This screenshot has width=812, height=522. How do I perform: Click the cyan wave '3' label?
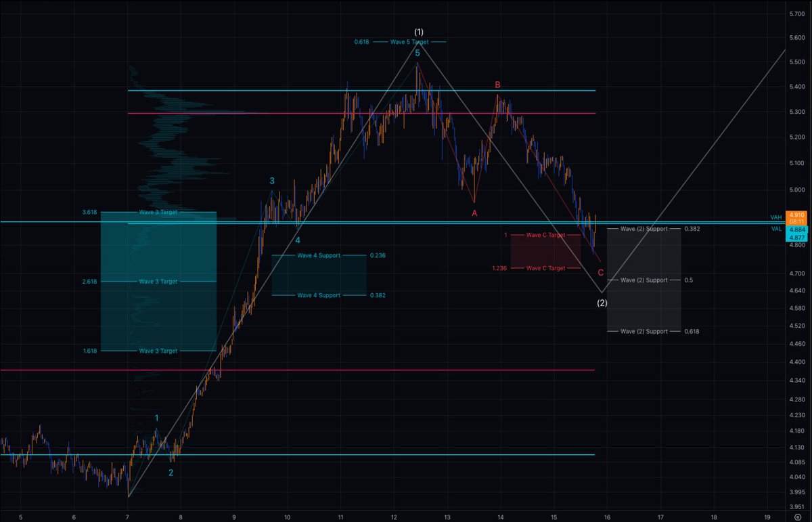click(272, 181)
